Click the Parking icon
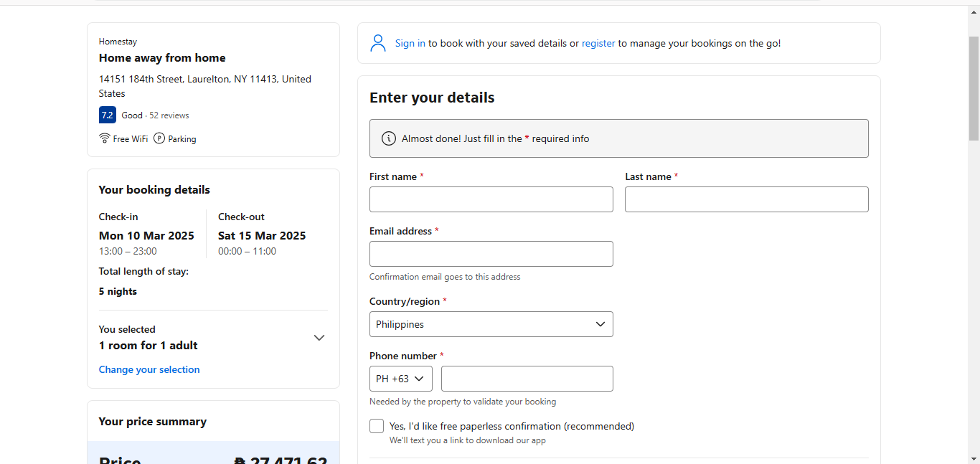980x464 pixels. coord(159,138)
